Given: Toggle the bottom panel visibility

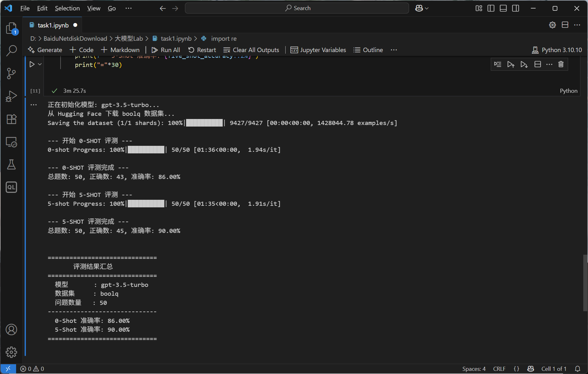Looking at the screenshot, I should [x=503, y=8].
